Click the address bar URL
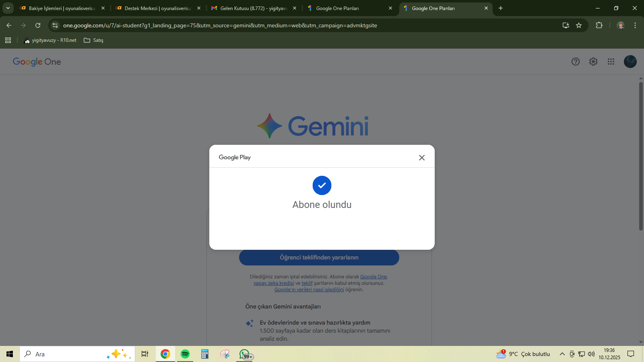644x362 pixels. click(220, 25)
